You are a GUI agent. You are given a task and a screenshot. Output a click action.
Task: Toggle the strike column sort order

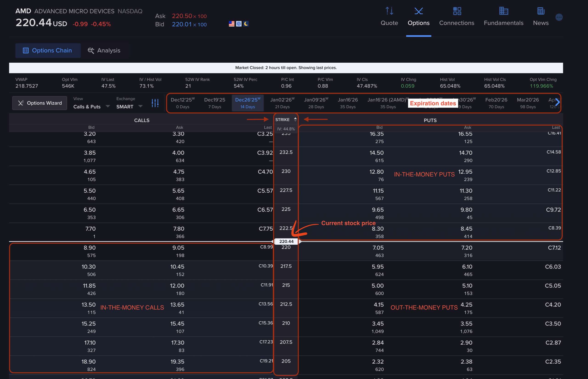pyautogui.click(x=295, y=119)
